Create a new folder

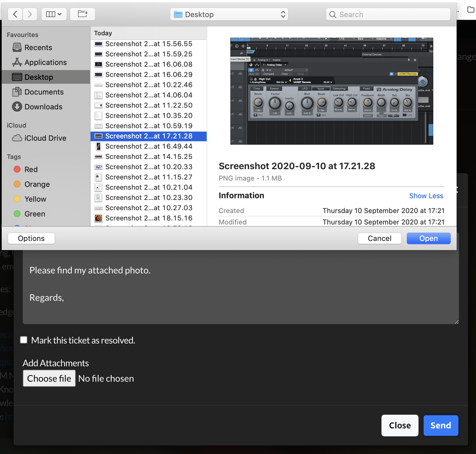(83, 14)
